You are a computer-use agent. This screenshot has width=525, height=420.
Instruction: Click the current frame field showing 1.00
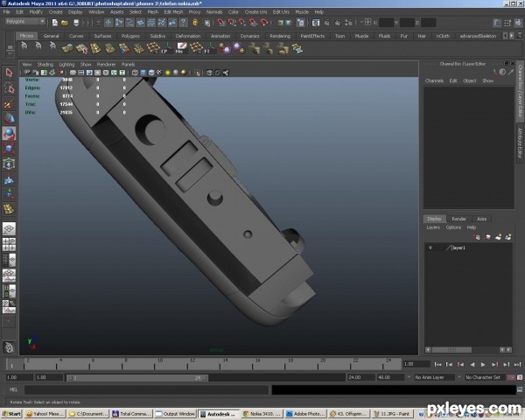point(416,364)
